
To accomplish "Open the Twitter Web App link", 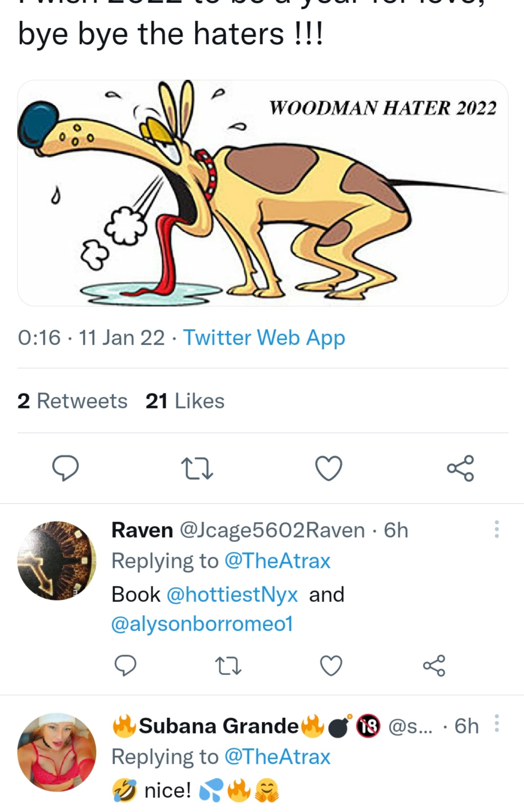I will [x=264, y=337].
